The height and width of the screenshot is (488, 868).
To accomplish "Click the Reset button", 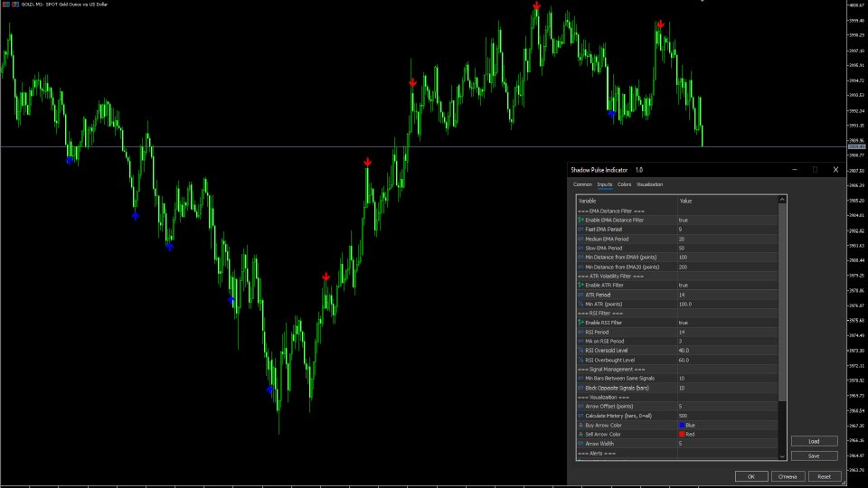I will [x=825, y=476].
